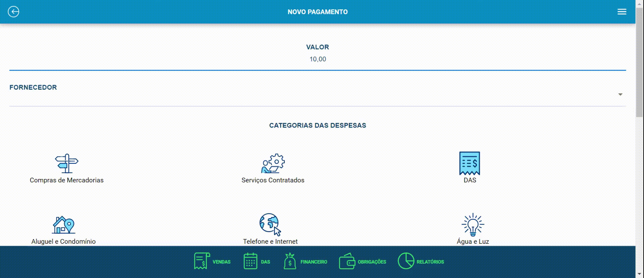The height and width of the screenshot is (278, 644).
Task: Click the scrollbar down arrow
Action: tap(640, 274)
